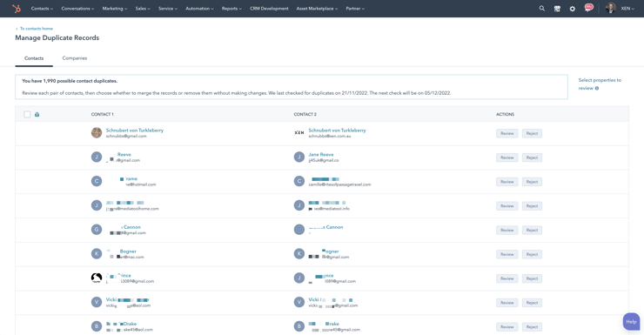
Task: Reject the mediatoolhome.com duplicate pair
Action: pos(532,206)
